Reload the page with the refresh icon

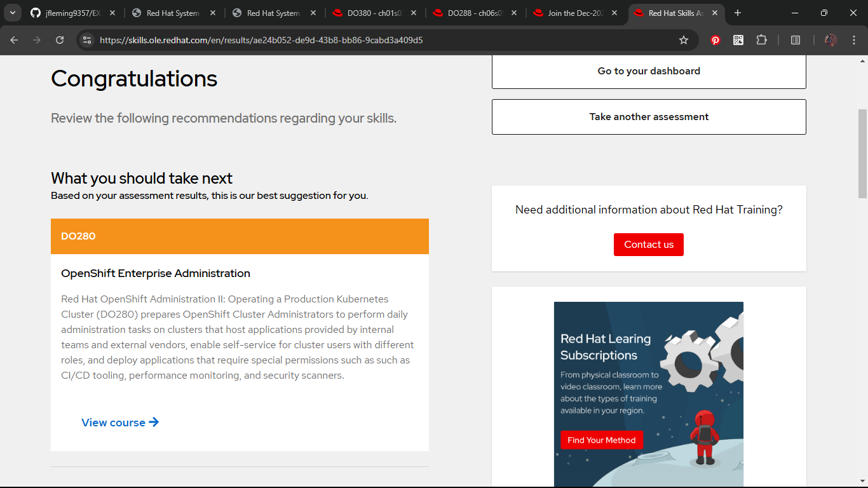[59, 39]
